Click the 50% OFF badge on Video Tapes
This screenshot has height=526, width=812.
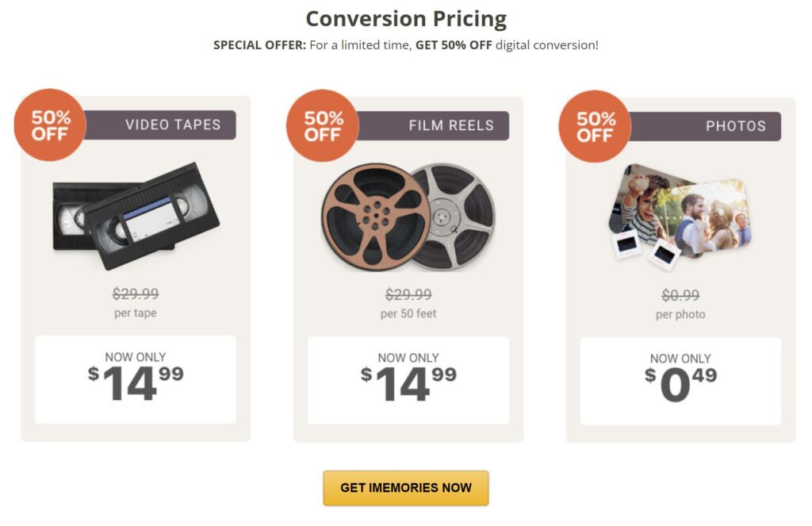(x=51, y=125)
